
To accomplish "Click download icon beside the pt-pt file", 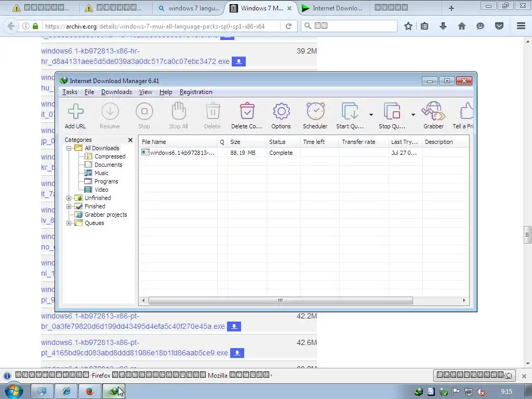I will 237,353.
